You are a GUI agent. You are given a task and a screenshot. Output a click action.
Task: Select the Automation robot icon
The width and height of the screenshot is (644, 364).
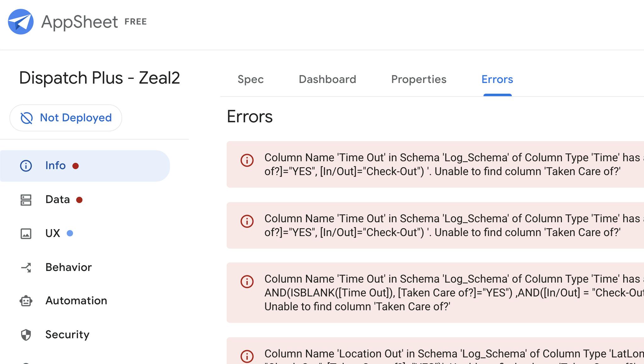pyautogui.click(x=26, y=301)
